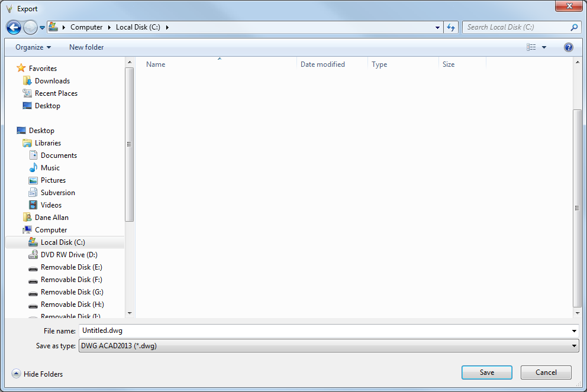587x392 pixels.
Task: Click the Change your view icon
Action: pos(531,47)
